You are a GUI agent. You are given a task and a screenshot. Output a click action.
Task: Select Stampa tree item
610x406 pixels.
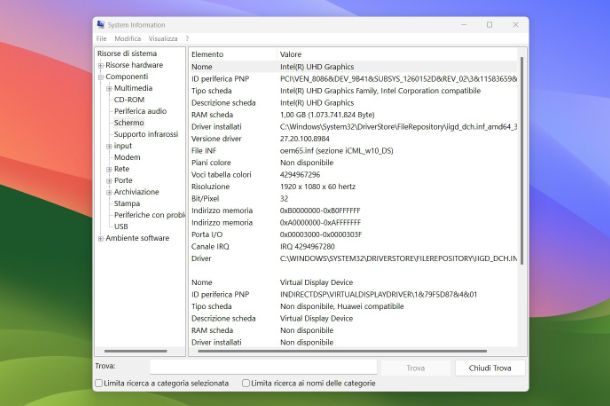pyautogui.click(x=127, y=203)
